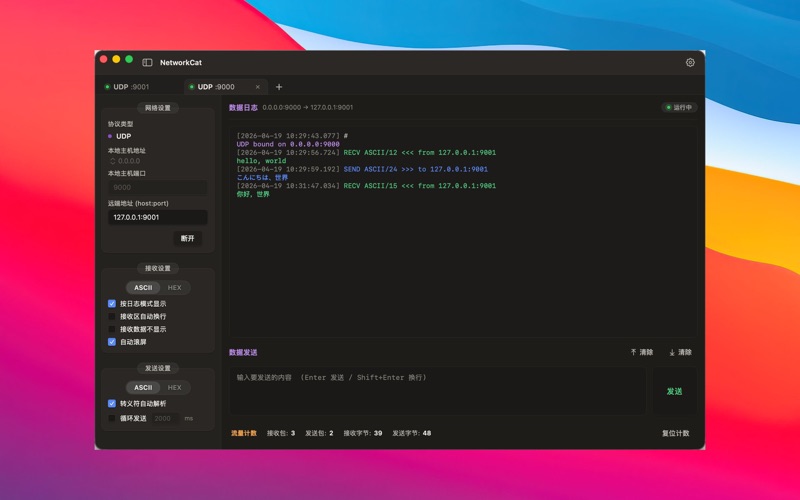The width and height of the screenshot is (800, 500).
Task: Click the 网络设置 section header
Action: pos(158,108)
